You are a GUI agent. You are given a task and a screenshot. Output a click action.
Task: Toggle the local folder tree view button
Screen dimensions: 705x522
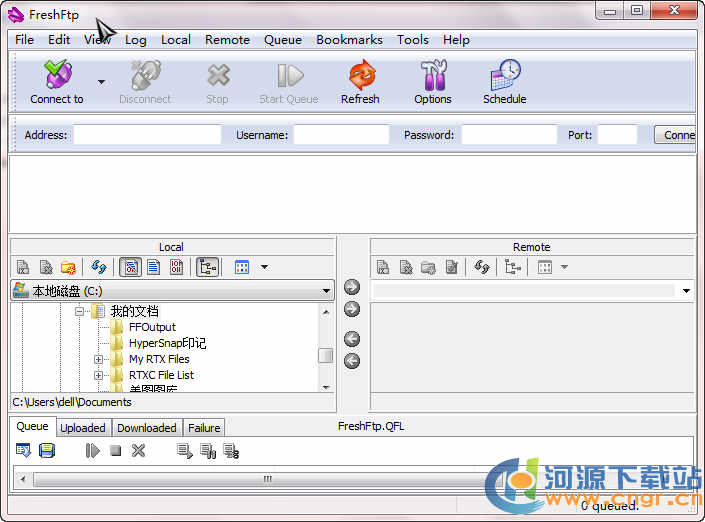point(208,267)
